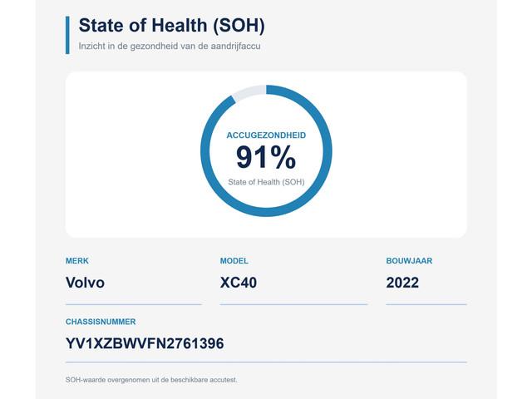The height and width of the screenshot is (399, 532).
Task: Click the MODEL field label
Action: (x=234, y=261)
